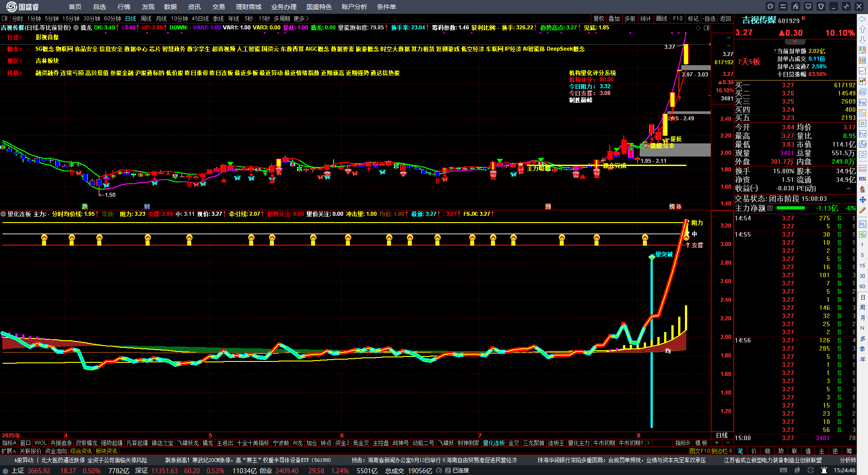Click the 上证 index value 3665.92

[x=38, y=470]
